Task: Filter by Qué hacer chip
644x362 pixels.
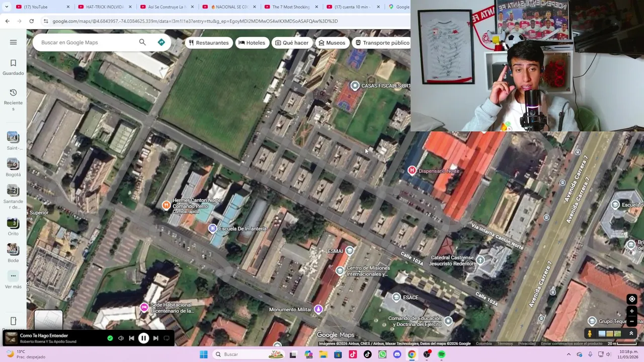Action: (292, 43)
